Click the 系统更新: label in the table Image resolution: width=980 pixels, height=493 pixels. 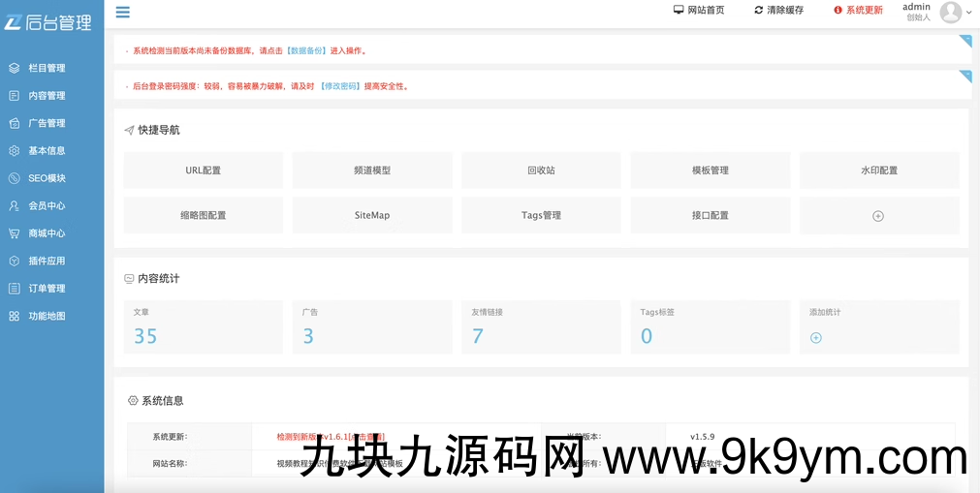click(170, 437)
